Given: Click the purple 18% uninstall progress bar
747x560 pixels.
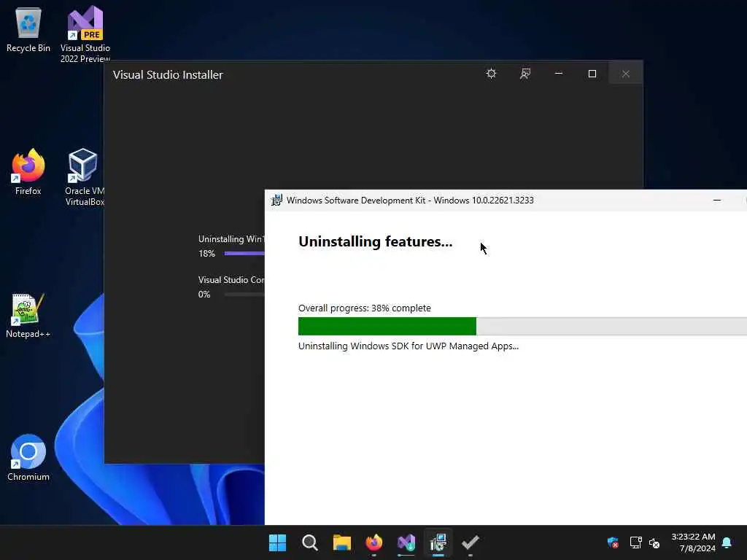Looking at the screenshot, I should point(244,253).
